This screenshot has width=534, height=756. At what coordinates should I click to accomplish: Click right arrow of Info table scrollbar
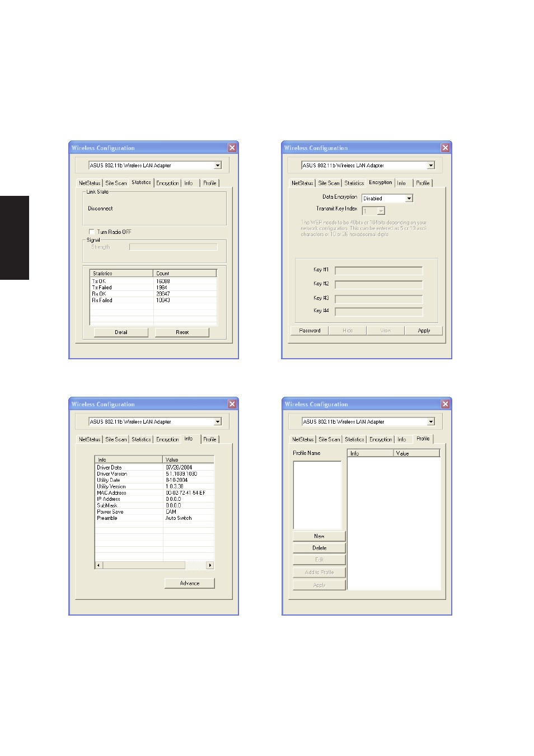click(210, 565)
